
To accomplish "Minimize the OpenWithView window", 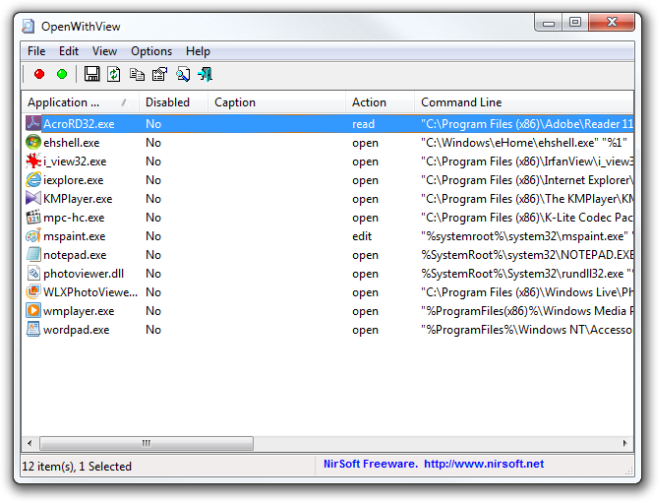I will [549, 23].
